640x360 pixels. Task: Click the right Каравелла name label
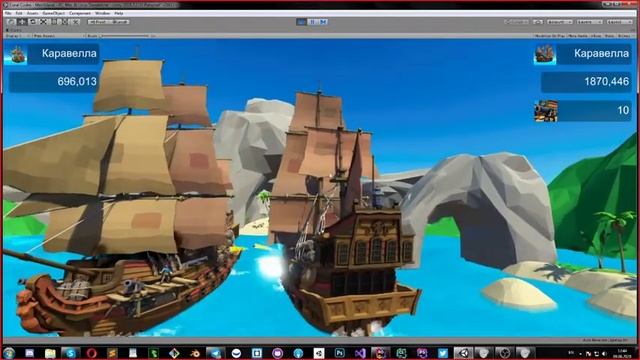point(601,53)
